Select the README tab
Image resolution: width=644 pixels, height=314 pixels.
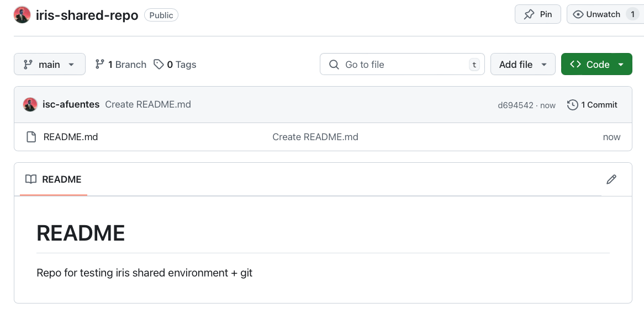pos(54,179)
